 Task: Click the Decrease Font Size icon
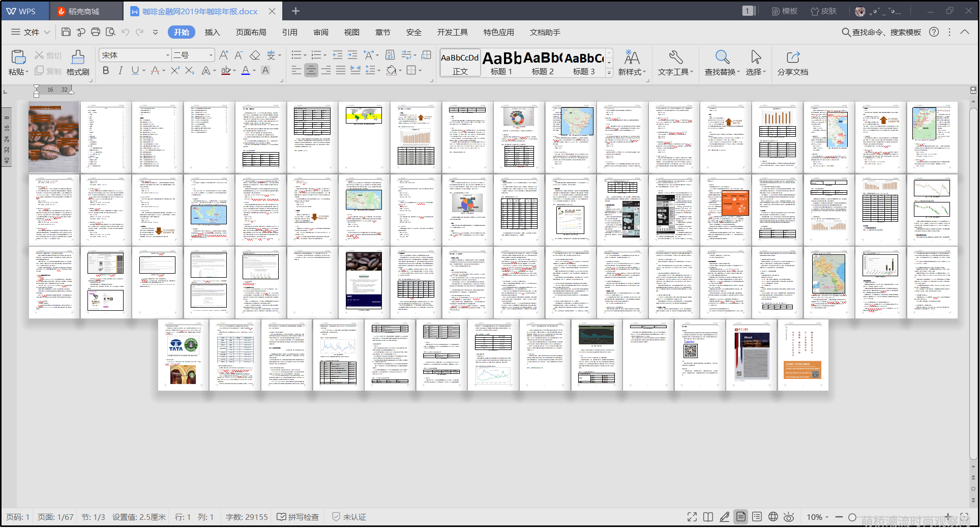tap(239, 55)
